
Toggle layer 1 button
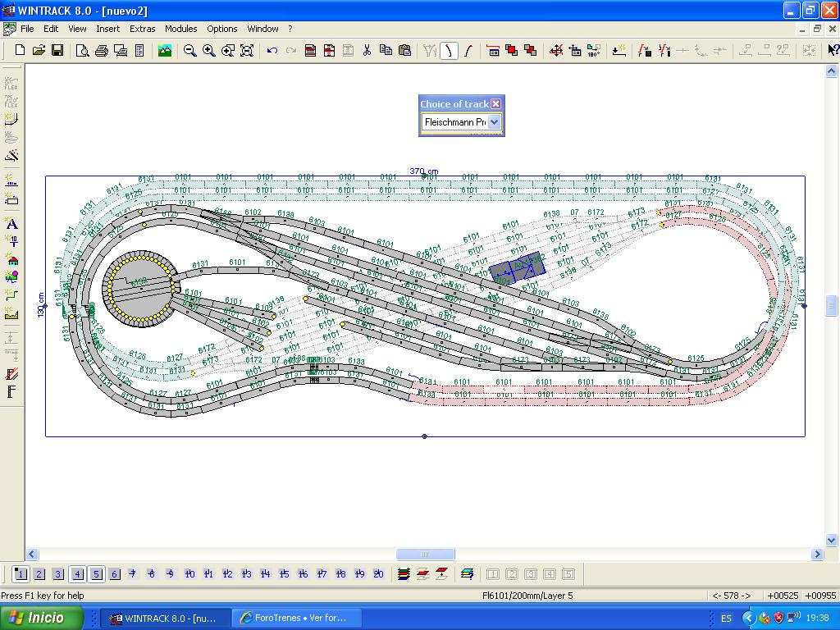pos(21,574)
